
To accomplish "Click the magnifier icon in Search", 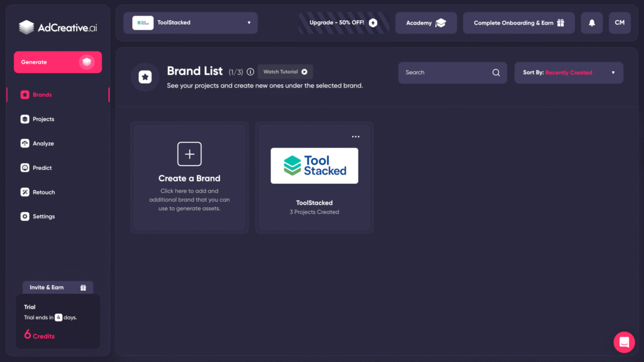I will 496,72.
